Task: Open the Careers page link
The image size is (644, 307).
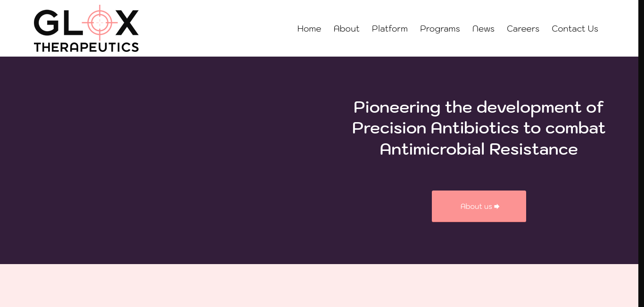Action: (523, 29)
